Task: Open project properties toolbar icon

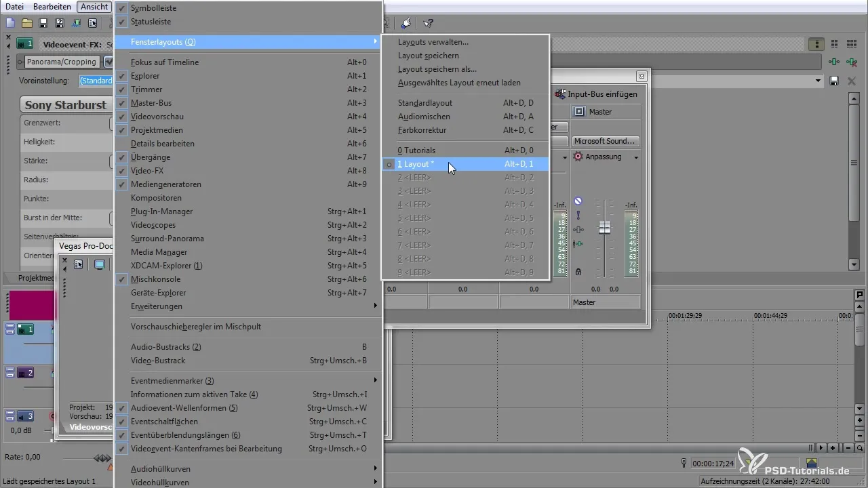Action: coord(92,23)
